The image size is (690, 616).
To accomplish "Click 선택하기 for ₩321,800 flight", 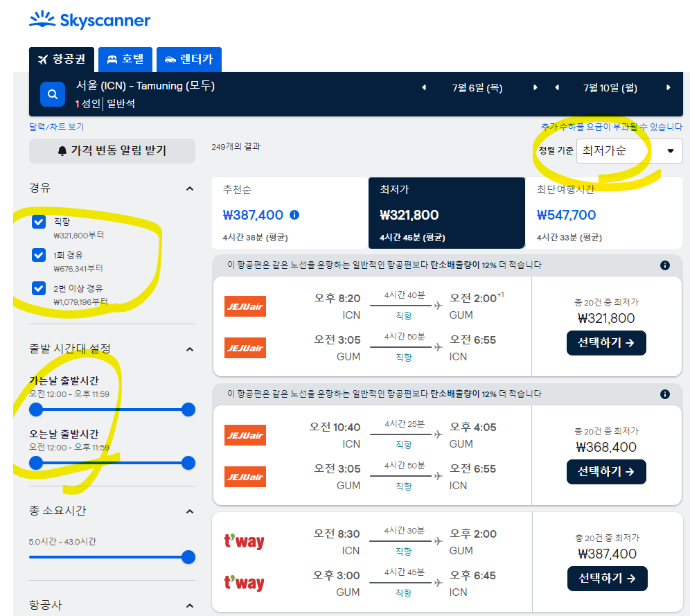I will [606, 343].
